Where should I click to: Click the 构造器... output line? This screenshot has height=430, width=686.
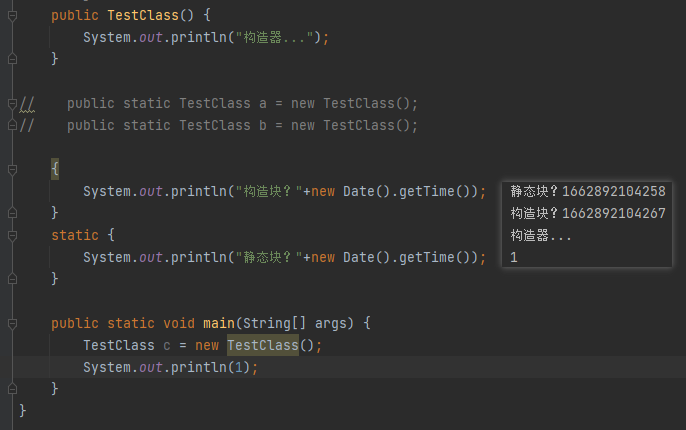pos(541,235)
